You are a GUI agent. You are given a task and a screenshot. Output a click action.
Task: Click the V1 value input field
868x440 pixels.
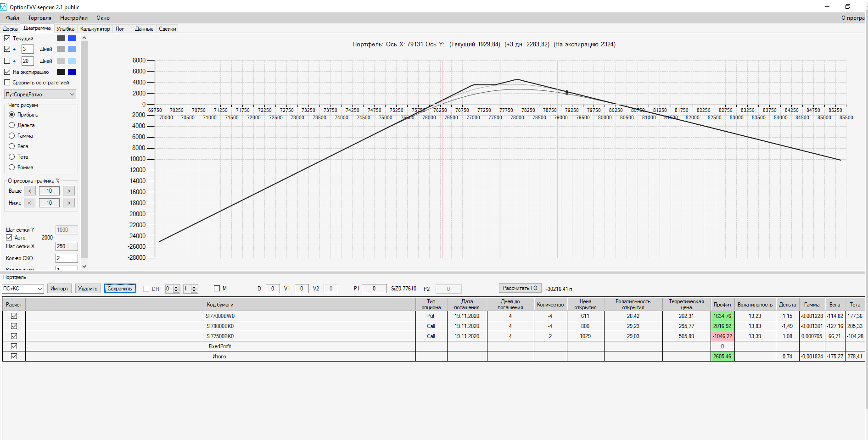(x=302, y=289)
